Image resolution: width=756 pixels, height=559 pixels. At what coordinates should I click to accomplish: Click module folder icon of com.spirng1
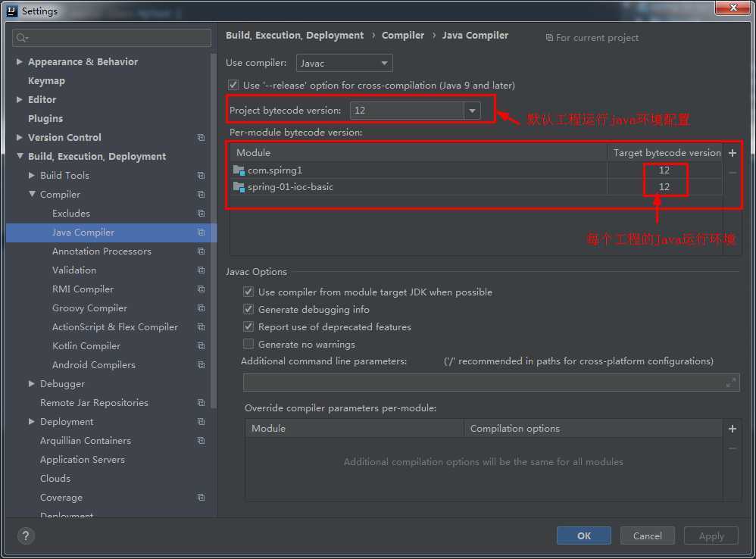239,170
